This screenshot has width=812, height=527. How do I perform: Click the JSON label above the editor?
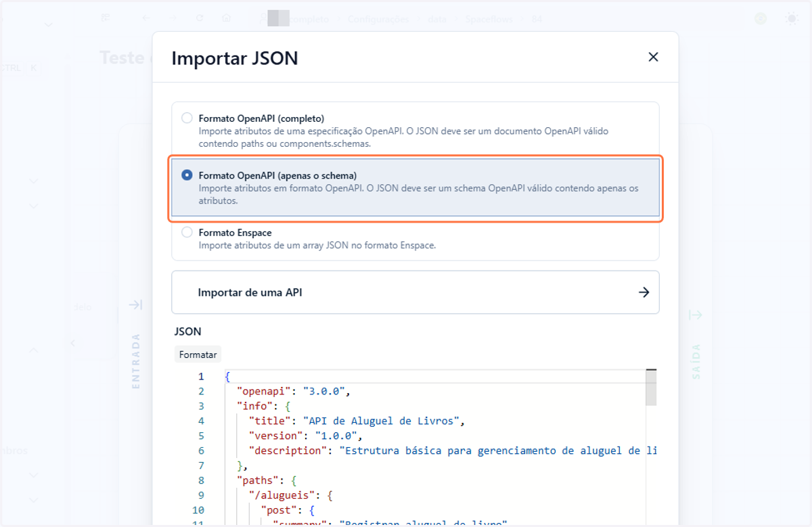188,331
